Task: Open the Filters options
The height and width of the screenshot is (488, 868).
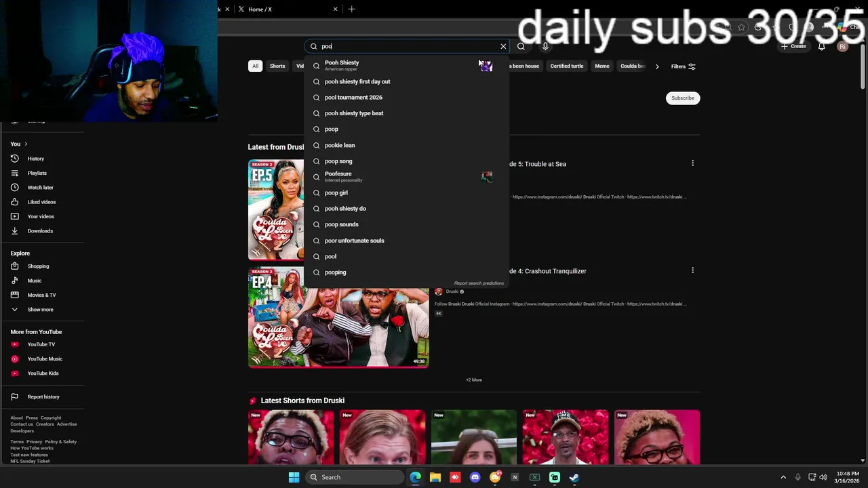Action: click(x=683, y=66)
